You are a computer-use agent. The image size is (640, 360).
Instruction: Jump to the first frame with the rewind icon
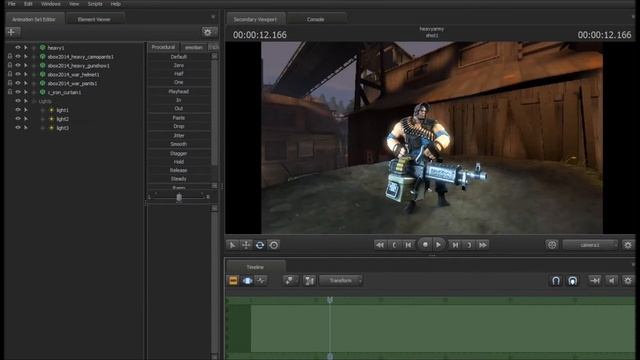coord(380,245)
